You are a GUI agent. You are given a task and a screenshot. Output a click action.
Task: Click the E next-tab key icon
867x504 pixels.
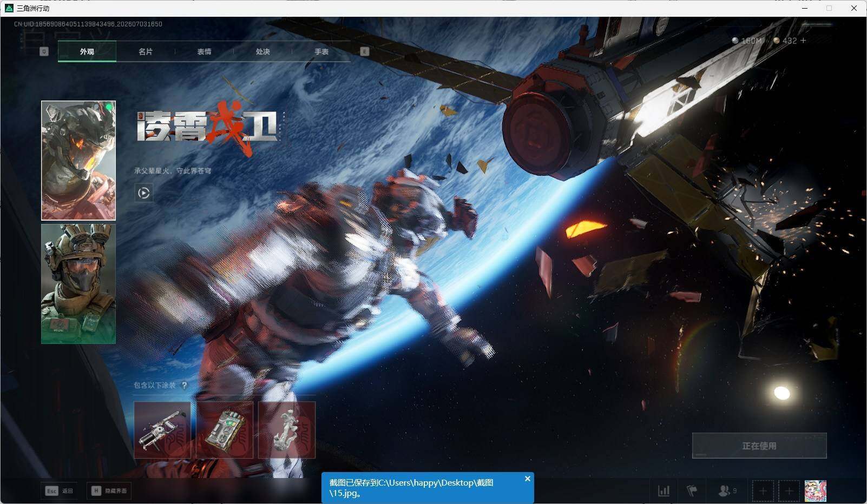tap(364, 51)
